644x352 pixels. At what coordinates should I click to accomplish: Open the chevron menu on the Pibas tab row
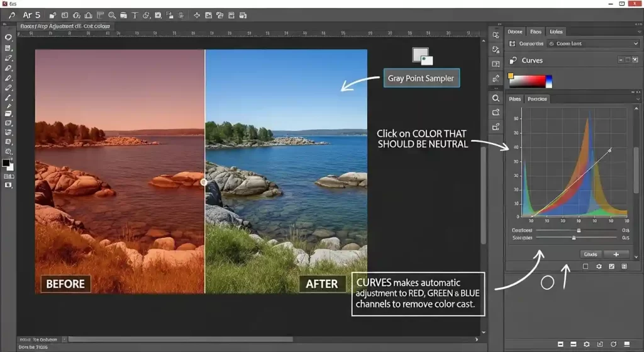pos(638,99)
